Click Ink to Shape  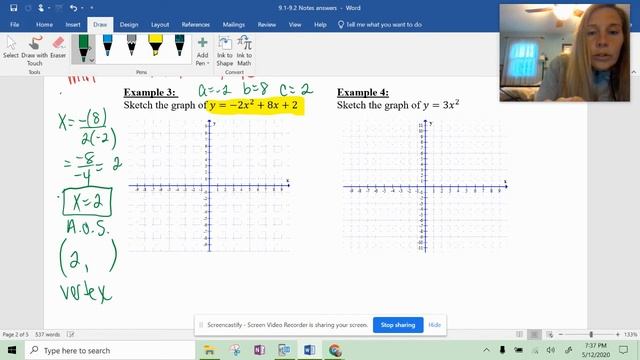pos(225,51)
